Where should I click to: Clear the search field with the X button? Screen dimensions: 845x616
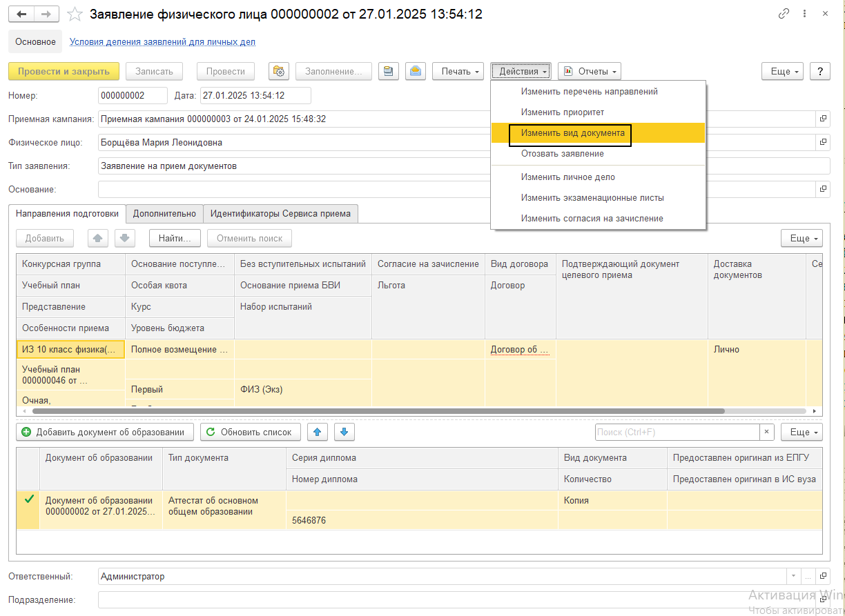click(767, 432)
